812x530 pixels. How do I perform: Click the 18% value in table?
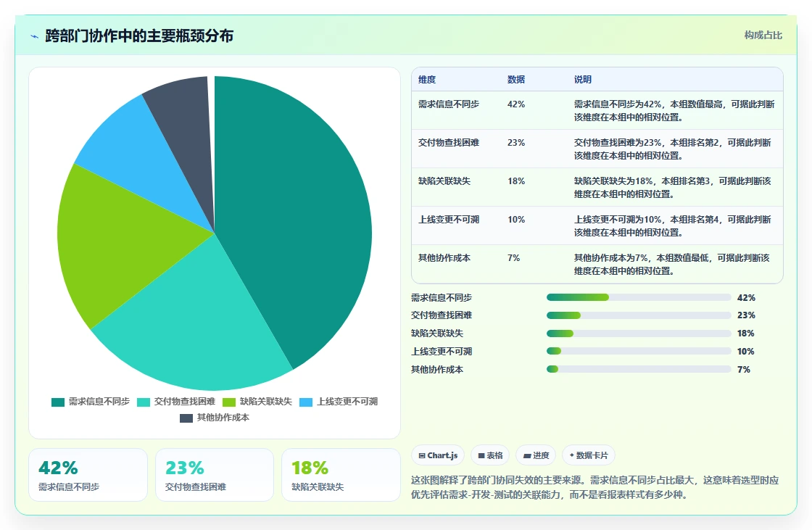pos(516,181)
